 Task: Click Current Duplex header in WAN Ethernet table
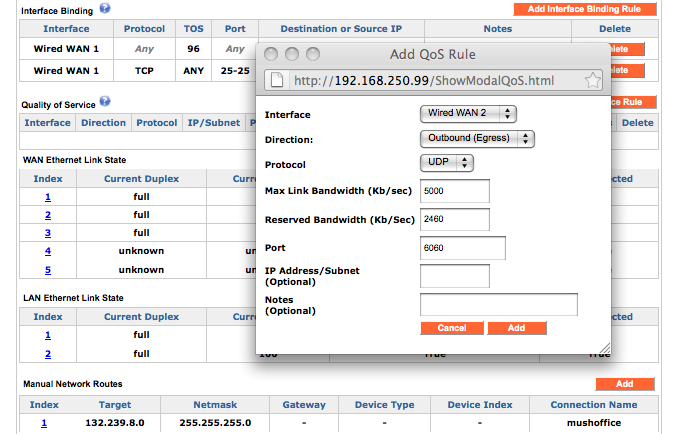pos(141,179)
